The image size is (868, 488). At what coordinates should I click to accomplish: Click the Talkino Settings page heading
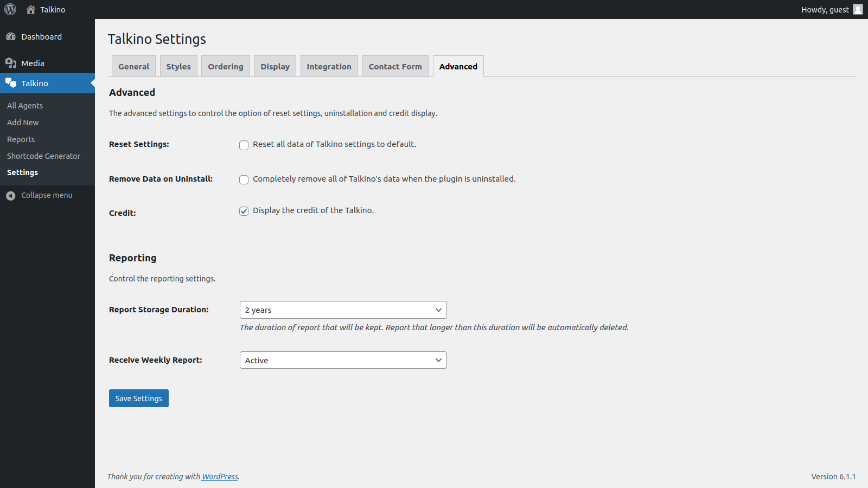(157, 39)
